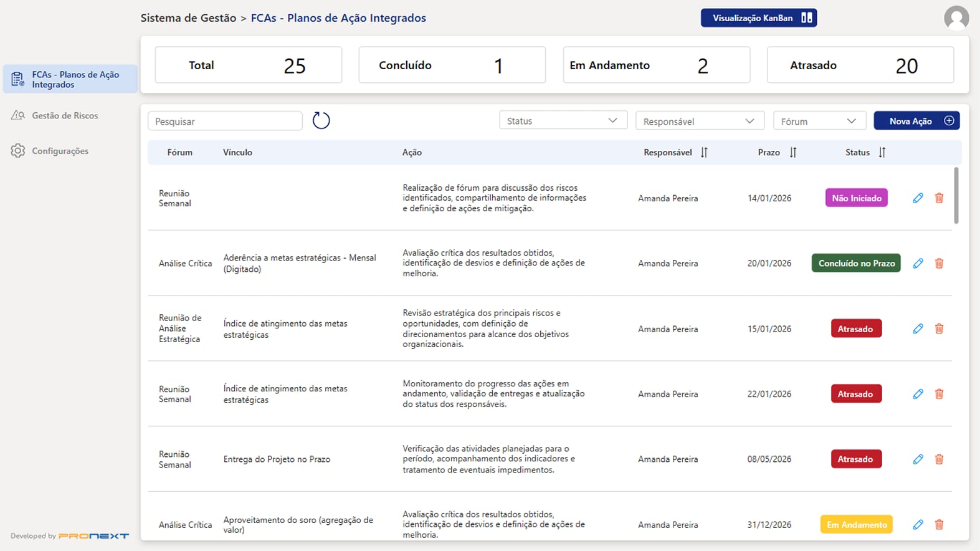Viewport: 980px width, 551px height.
Task: Sort by Status column arrows
Action: tap(882, 152)
